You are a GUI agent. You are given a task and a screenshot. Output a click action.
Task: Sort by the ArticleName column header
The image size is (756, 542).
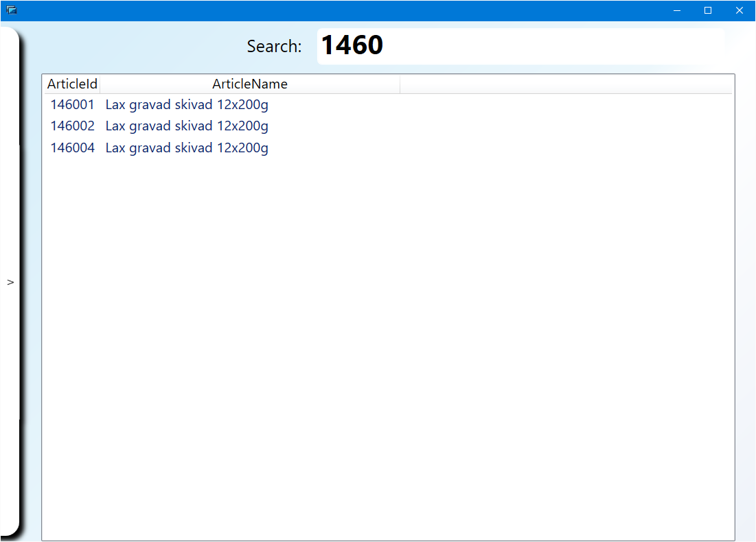pos(249,84)
